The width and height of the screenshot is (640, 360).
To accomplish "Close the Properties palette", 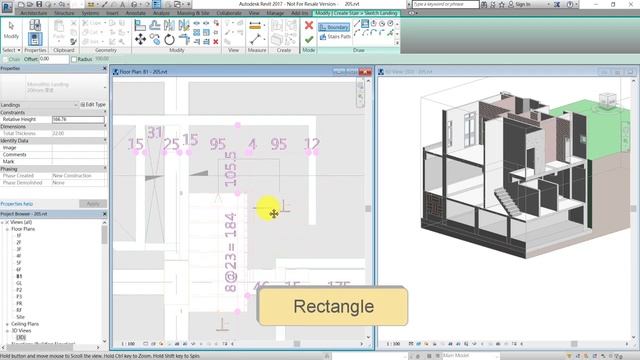I will pyautogui.click(x=104, y=69).
